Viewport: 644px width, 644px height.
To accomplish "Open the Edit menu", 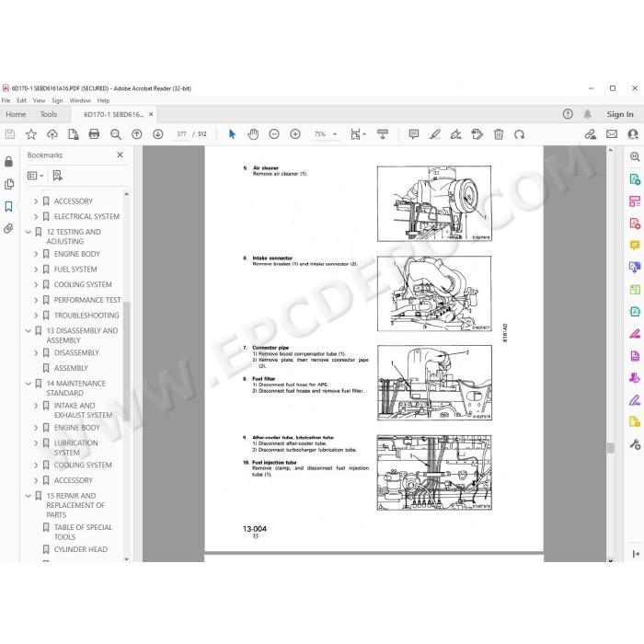I will pos(21,100).
